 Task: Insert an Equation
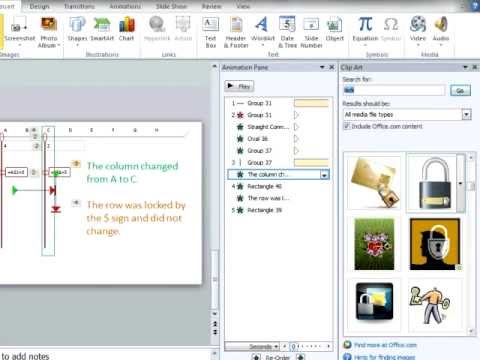pos(365,31)
